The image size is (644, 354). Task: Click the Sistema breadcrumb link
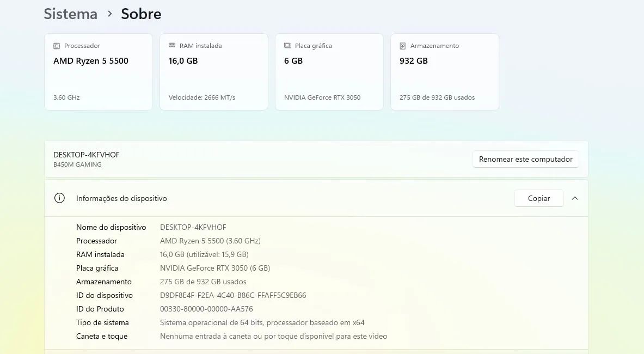[x=71, y=14]
